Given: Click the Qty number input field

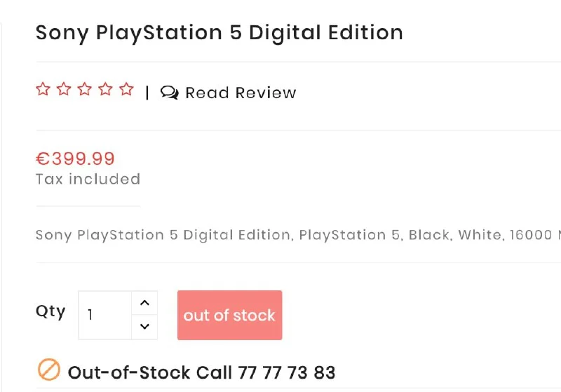Looking at the screenshot, I should tap(105, 315).
